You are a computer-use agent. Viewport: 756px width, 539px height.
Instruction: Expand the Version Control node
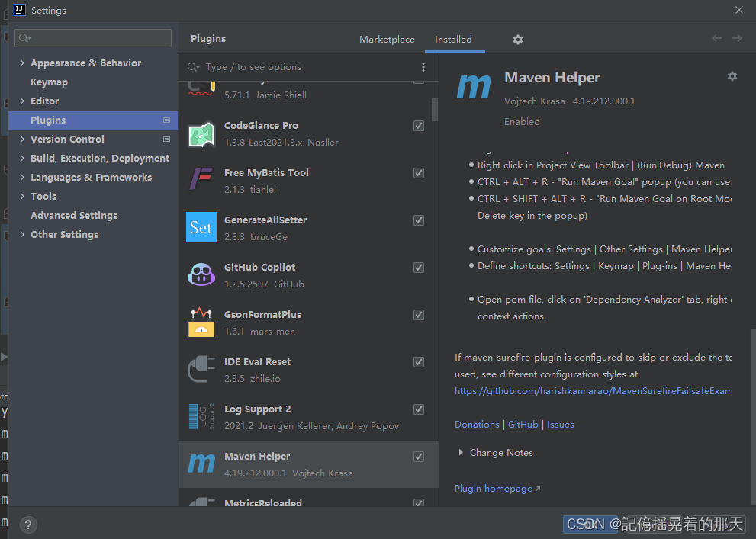pyautogui.click(x=22, y=139)
